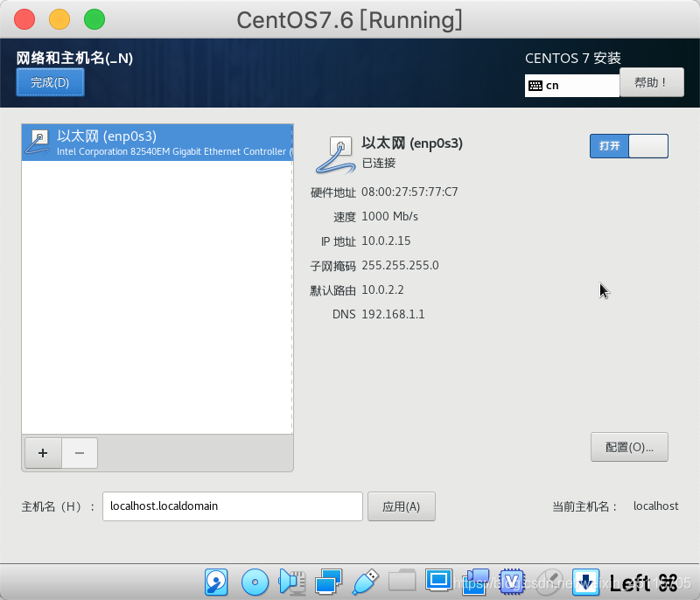Click current hostname value localhost

pyautogui.click(x=655, y=506)
